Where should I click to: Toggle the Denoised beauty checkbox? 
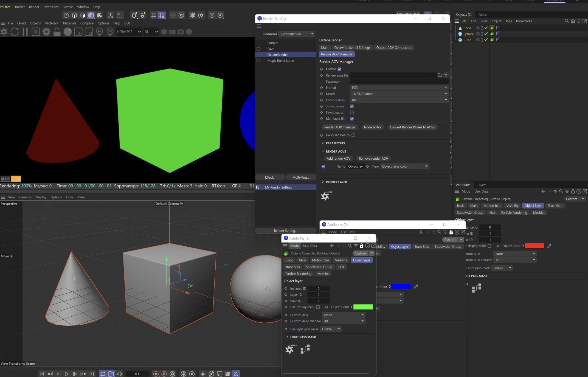(x=353, y=135)
